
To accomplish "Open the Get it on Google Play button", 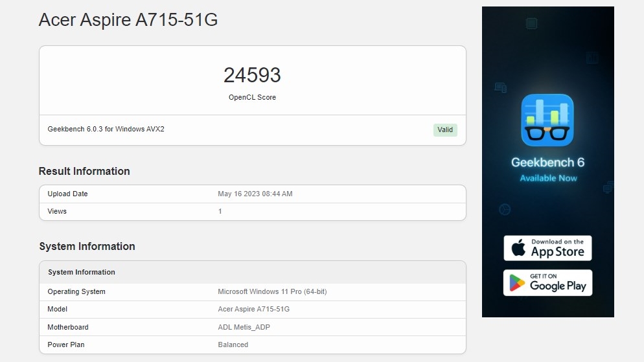I will [x=547, y=283].
